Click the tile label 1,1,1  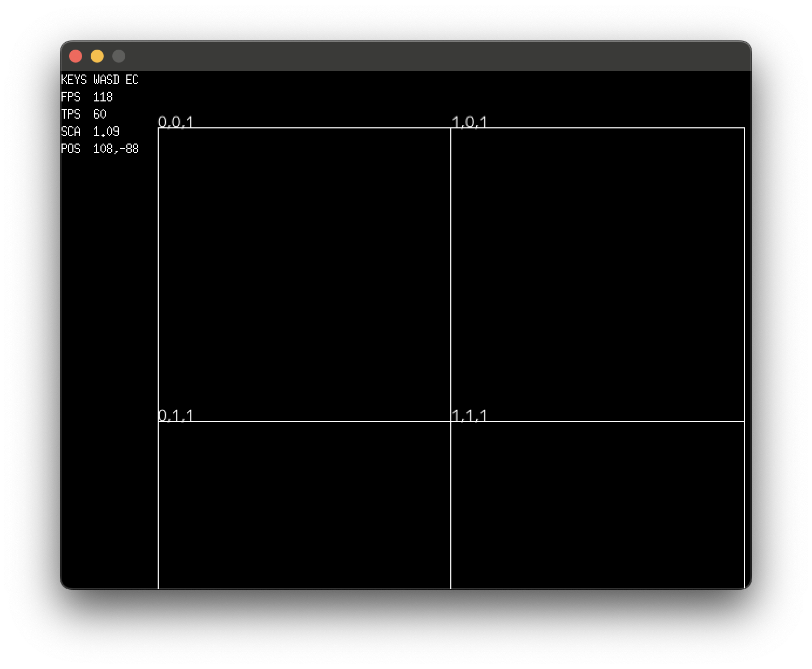tap(469, 415)
